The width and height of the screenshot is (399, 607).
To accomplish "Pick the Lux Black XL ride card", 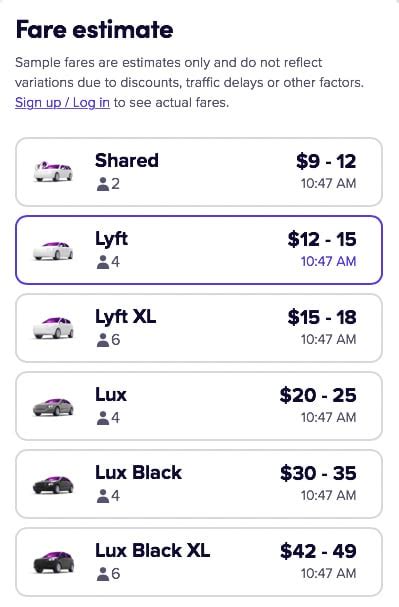I will tap(199, 562).
